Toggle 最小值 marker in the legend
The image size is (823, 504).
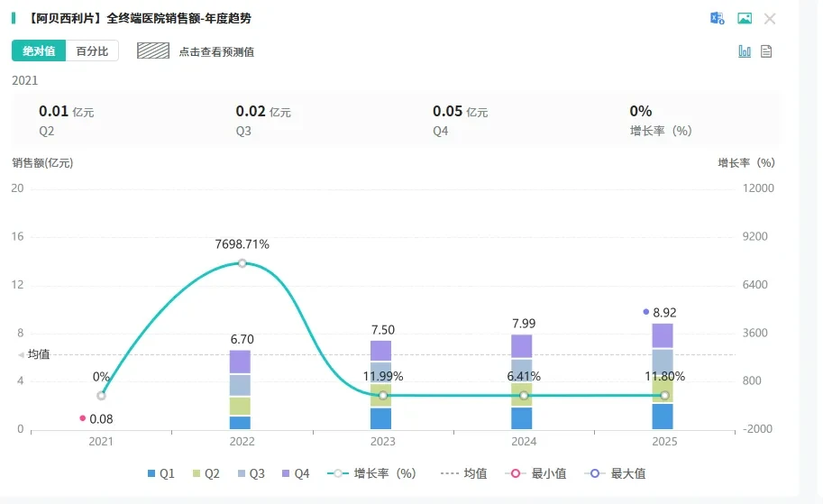point(535,473)
